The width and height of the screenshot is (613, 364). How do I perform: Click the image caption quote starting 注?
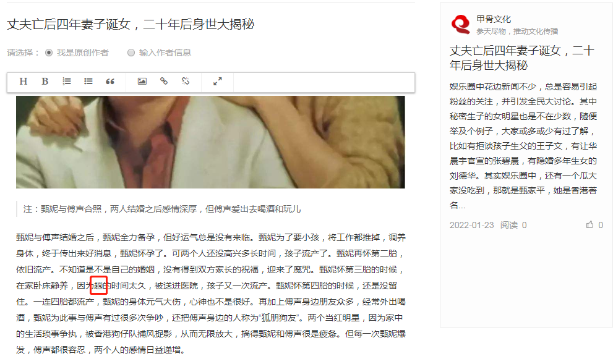[162, 209]
